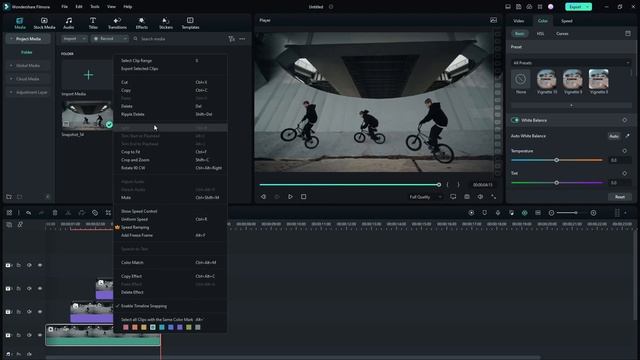Switch to the HSL color tab
Viewport: 640px width, 360px height.
(540, 34)
